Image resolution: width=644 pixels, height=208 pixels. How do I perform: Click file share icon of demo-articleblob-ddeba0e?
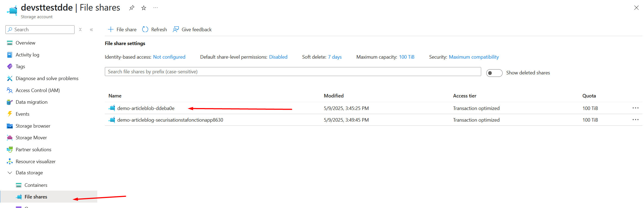[112, 108]
